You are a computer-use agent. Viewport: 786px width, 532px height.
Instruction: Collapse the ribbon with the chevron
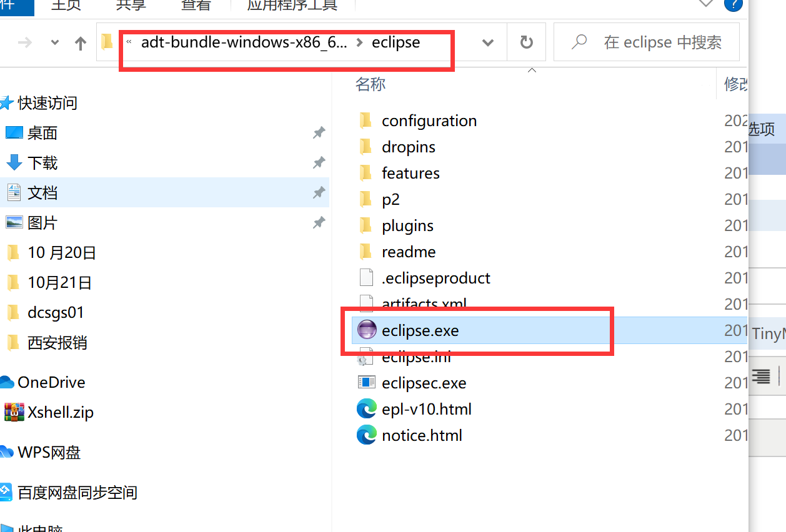pos(705,4)
